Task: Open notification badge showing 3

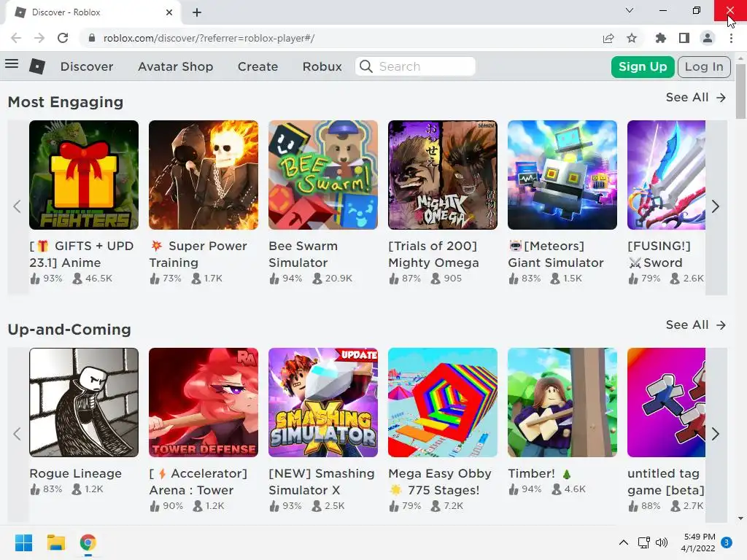Action: click(727, 542)
